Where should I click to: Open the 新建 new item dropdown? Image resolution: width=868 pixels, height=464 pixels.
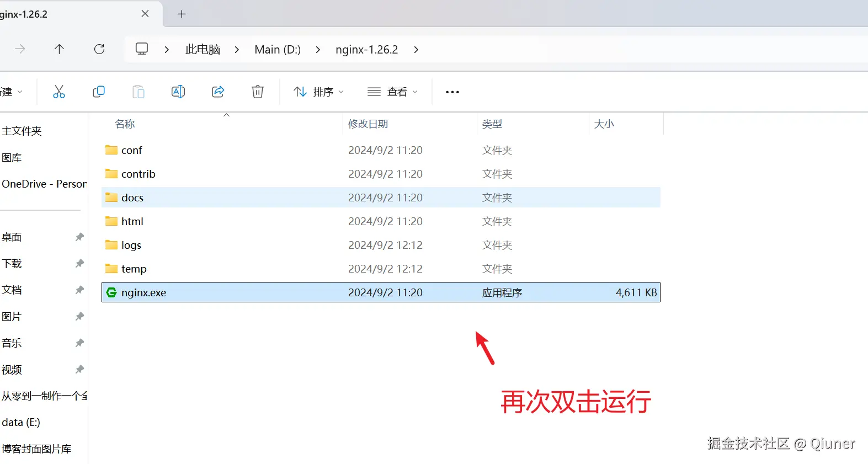click(x=12, y=92)
